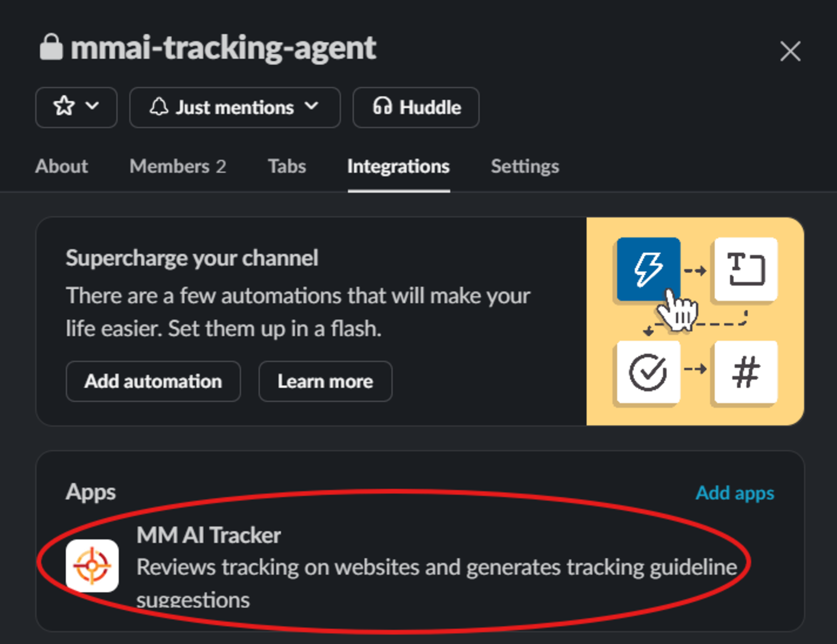Click the lock icon beside channel name
837x644 pixels.
(x=52, y=48)
